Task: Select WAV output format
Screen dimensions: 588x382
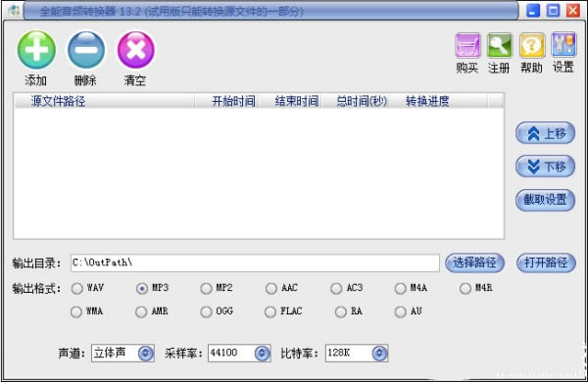Action: [x=76, y=288]
